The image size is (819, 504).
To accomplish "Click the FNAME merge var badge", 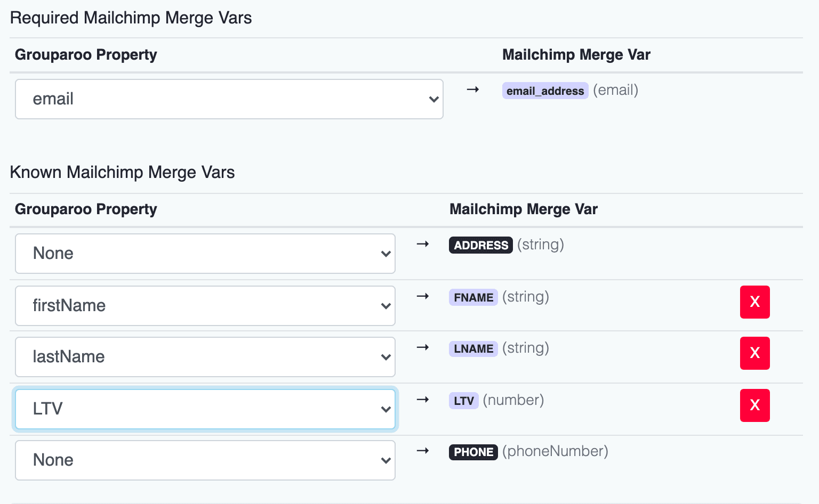I will 473,297.
